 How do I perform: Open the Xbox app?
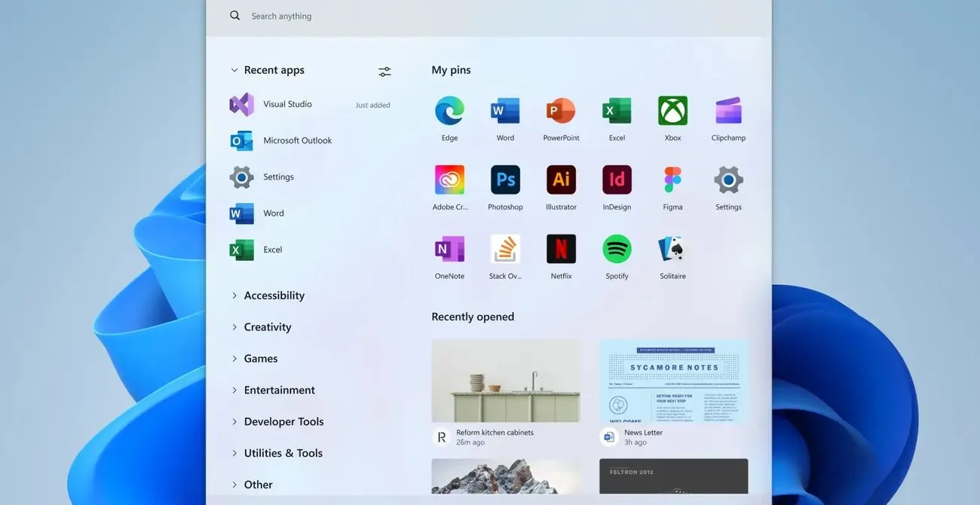[x=672, y=112]
